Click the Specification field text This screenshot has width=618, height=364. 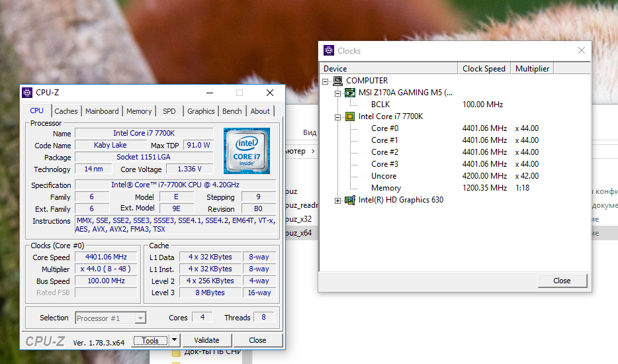pyautogui.click(x=175, y=185)
